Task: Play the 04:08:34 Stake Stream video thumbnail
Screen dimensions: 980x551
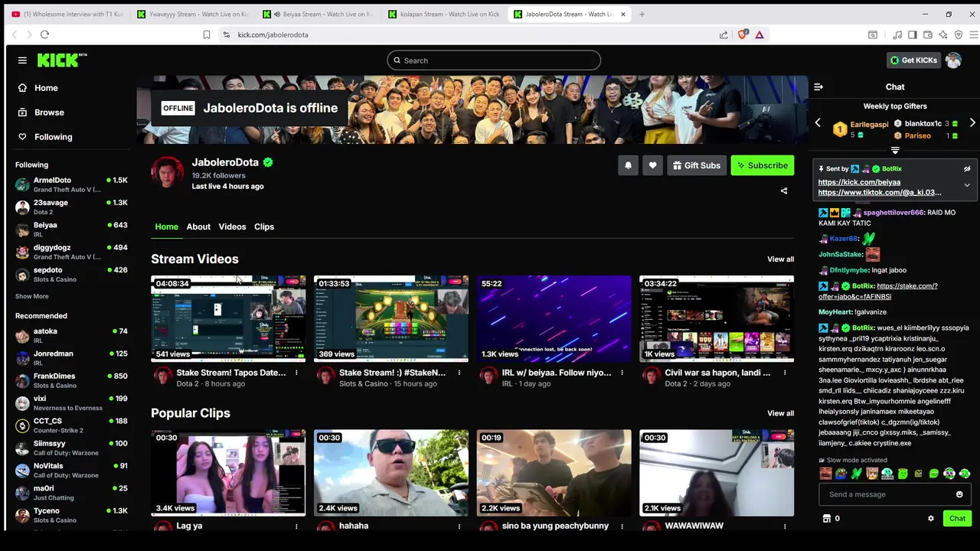Action: pos(228,318)
